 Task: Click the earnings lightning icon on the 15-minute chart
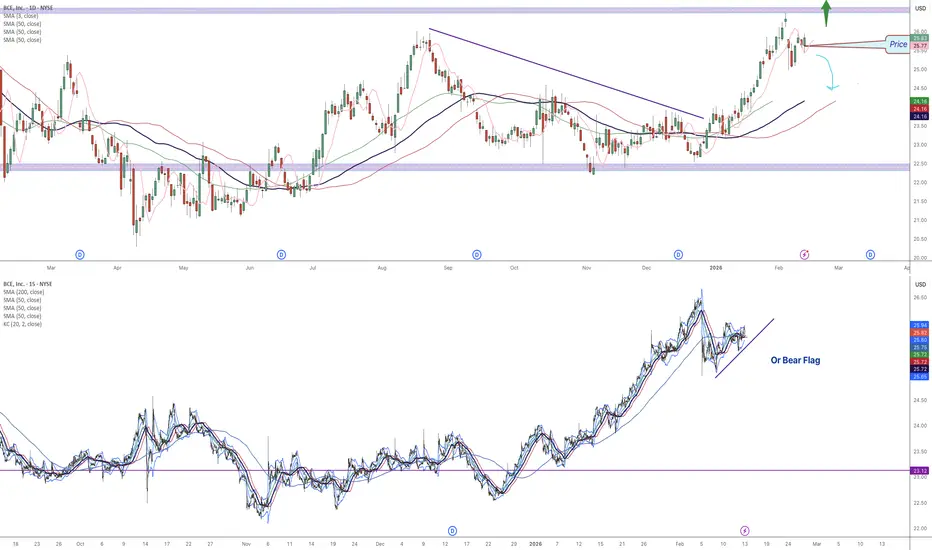[x=744, y=530]
